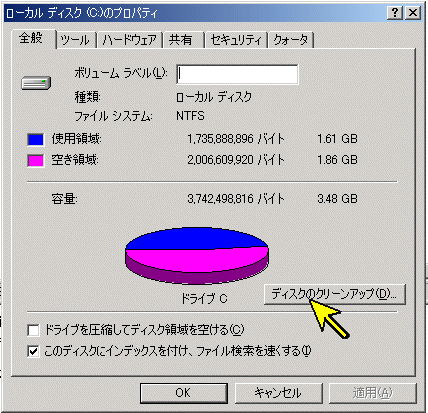Click ディスクのクリーンアップ button

pos(335,294)
